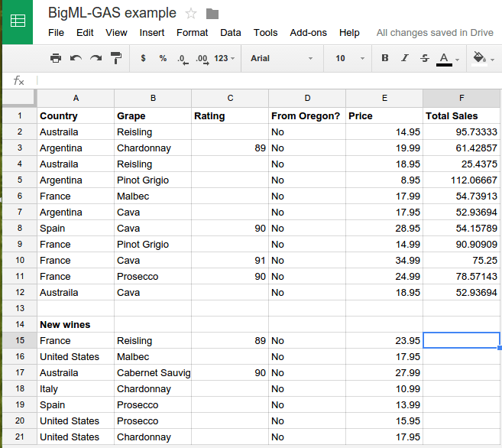Toggle italic formatting
The image size is (502, 448).
pyautogui.click(x=405, y=58)
